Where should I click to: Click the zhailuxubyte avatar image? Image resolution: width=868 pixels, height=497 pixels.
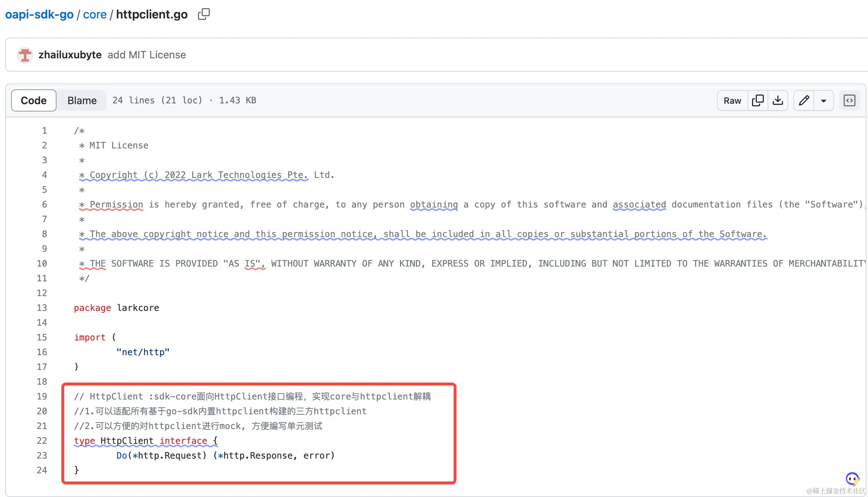click(25, 55)
